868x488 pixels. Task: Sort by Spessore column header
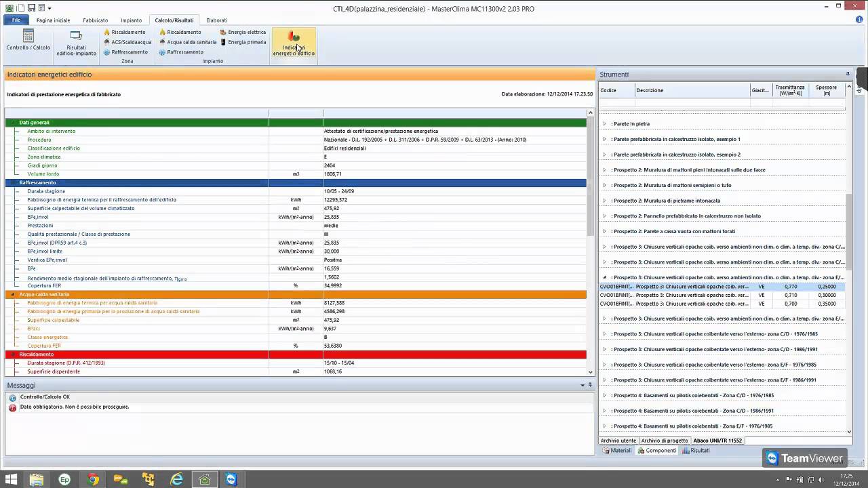[x=826, y=90]
